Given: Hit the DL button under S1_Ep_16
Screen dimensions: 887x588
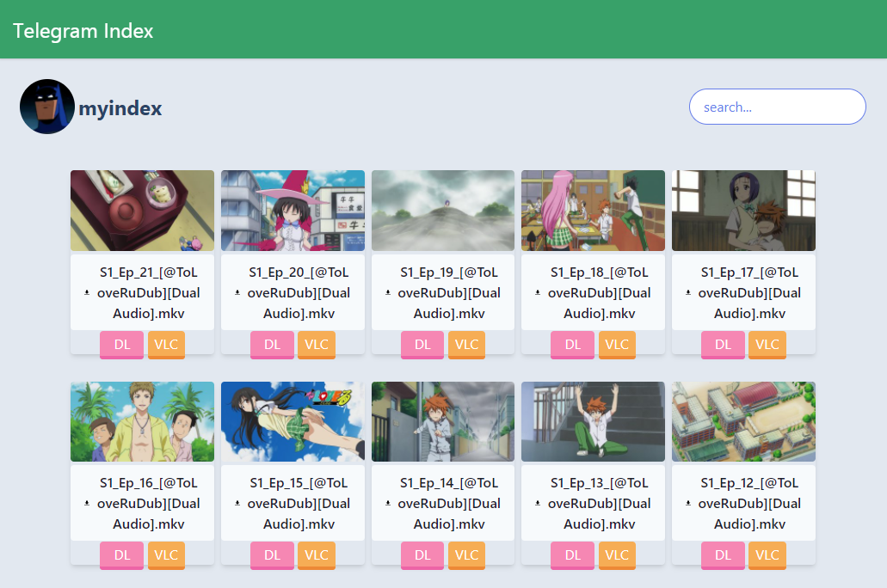Looking at the screenshot, I should 121,555.
